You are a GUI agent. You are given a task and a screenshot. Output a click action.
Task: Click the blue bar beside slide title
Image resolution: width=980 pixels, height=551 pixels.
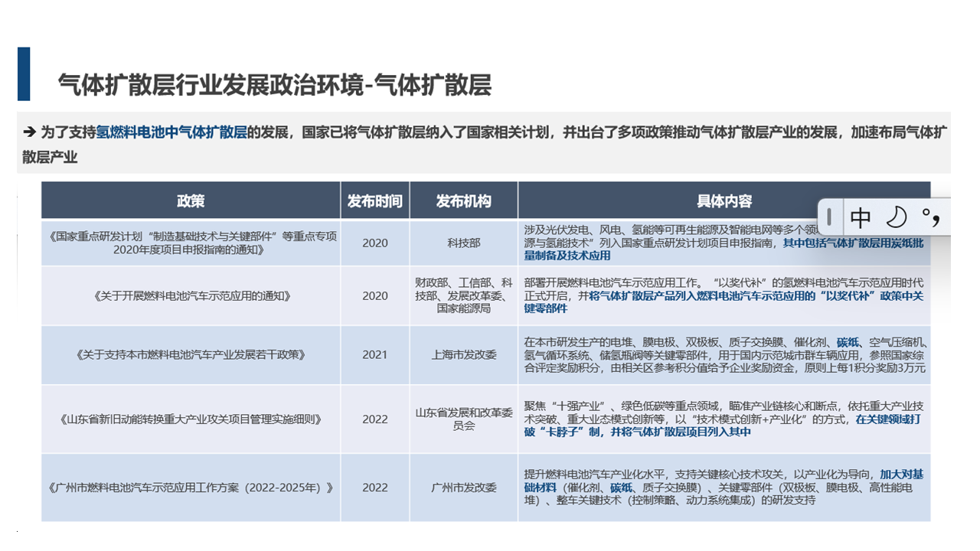click(24, 74)
